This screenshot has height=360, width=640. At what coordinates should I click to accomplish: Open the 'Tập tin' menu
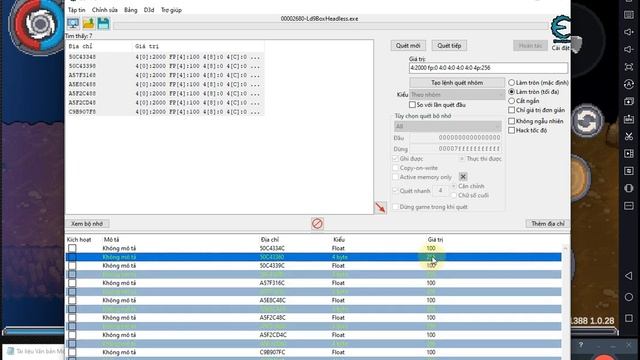[77, 10]
